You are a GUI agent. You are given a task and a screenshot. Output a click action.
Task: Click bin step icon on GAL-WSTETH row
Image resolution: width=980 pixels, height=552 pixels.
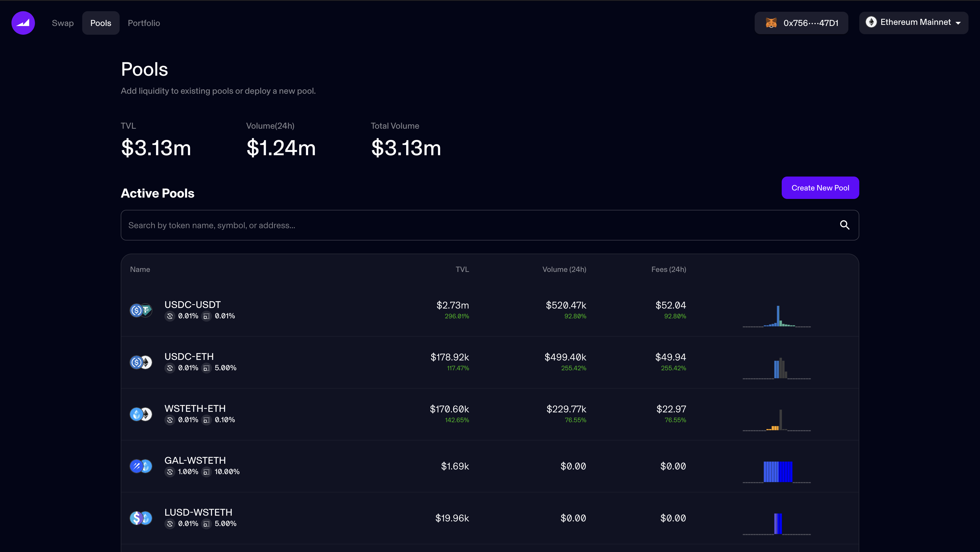pyautogui.click(x=206, y=472)
